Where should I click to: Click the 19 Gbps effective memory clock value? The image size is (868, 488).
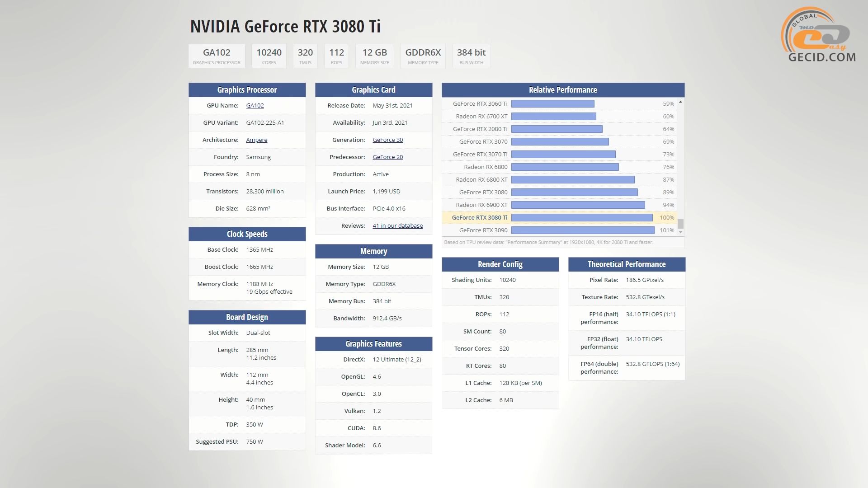coord(269,291)
